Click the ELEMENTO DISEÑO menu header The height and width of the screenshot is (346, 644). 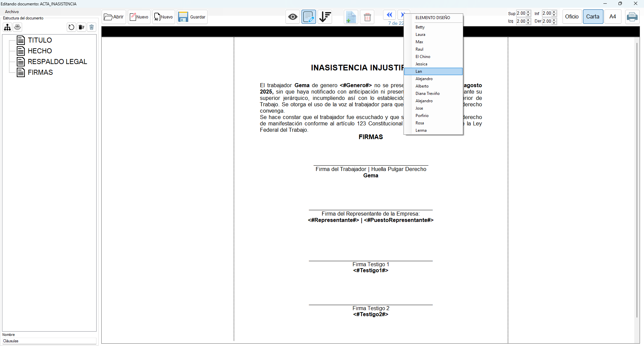(x=433, y=18)
